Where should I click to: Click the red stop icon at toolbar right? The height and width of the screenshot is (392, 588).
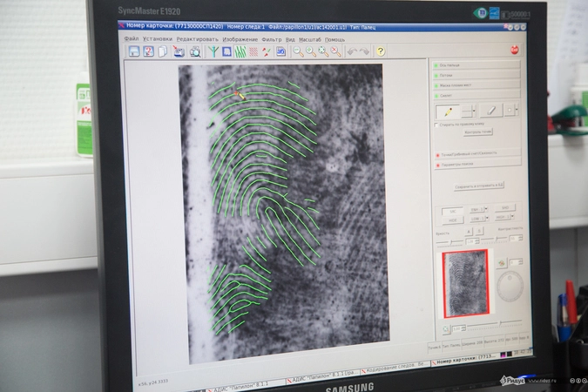tap(514, 50)
